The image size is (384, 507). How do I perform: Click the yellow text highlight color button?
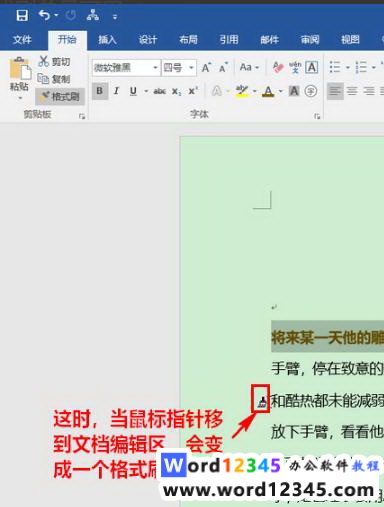[x=242, y=91]
